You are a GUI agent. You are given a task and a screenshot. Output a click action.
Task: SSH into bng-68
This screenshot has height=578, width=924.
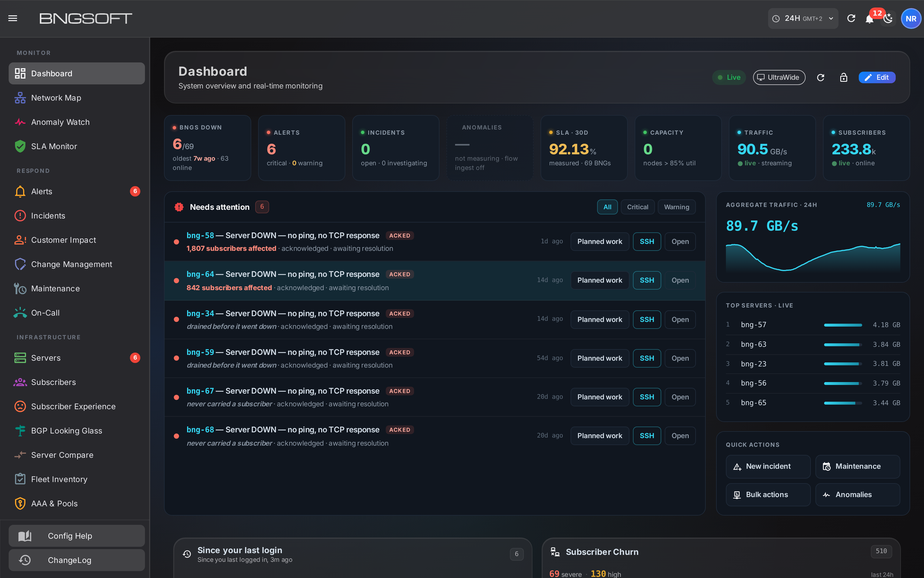click(647, 436)
